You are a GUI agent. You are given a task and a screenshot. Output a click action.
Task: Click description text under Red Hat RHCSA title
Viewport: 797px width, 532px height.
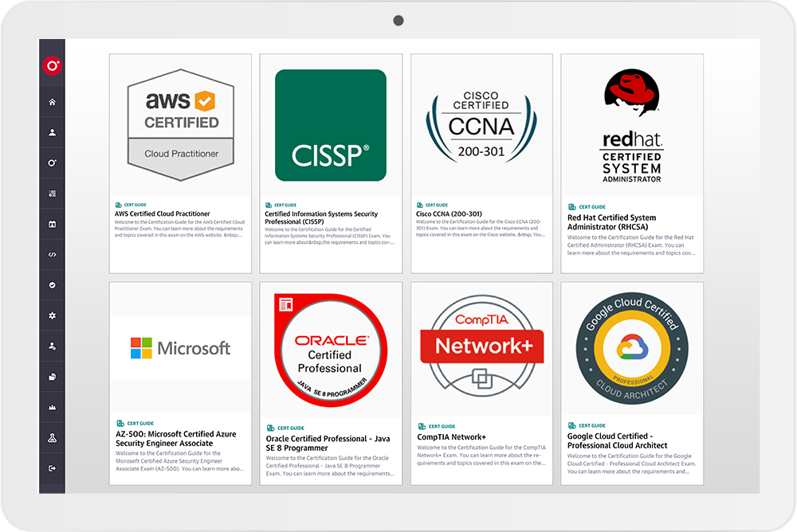[631, 245]
